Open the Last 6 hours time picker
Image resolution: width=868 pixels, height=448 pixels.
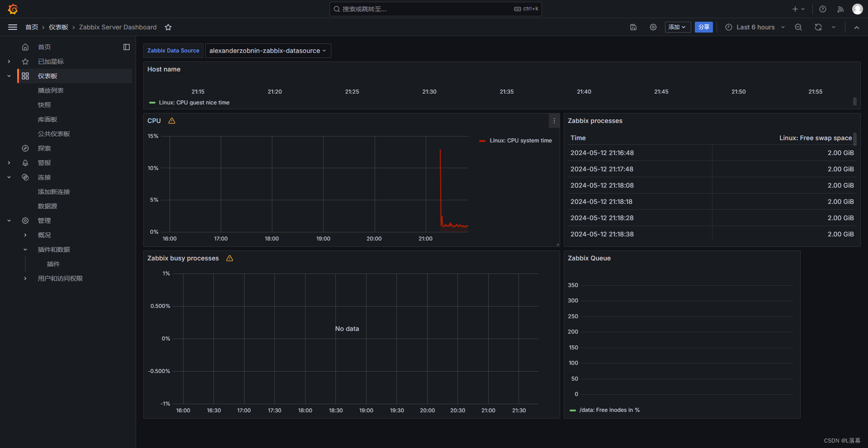click(x=755, y=27)
